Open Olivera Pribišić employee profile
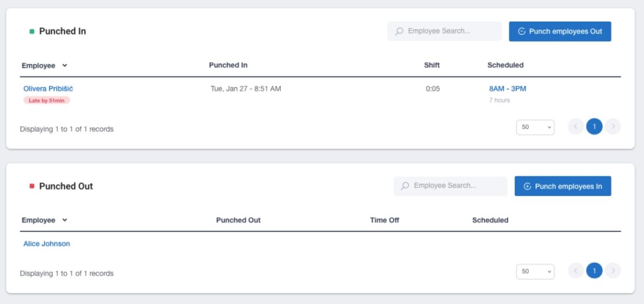644x304 pixels. click(48, 89)
